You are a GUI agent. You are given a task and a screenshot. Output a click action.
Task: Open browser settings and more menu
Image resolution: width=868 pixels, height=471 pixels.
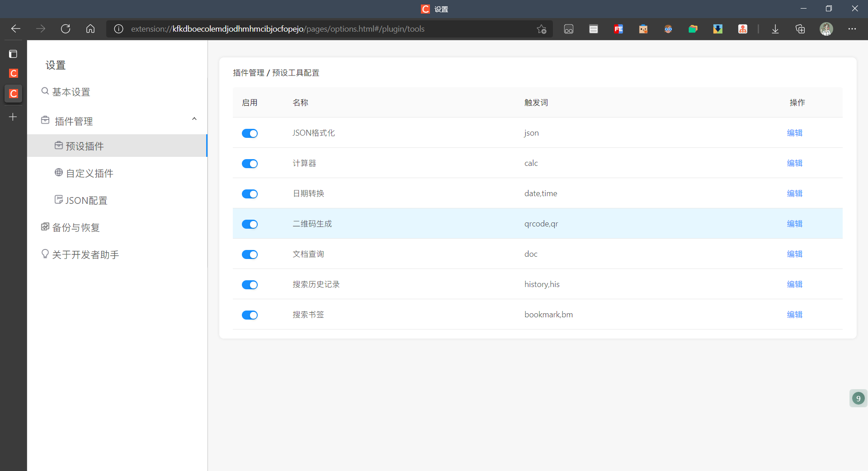tap(852, 29)
